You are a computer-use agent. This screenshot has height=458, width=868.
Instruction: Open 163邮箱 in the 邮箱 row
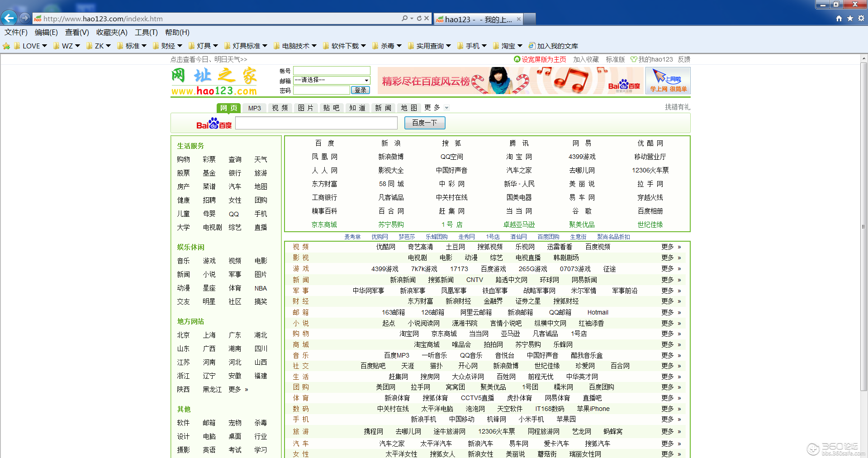393,312
